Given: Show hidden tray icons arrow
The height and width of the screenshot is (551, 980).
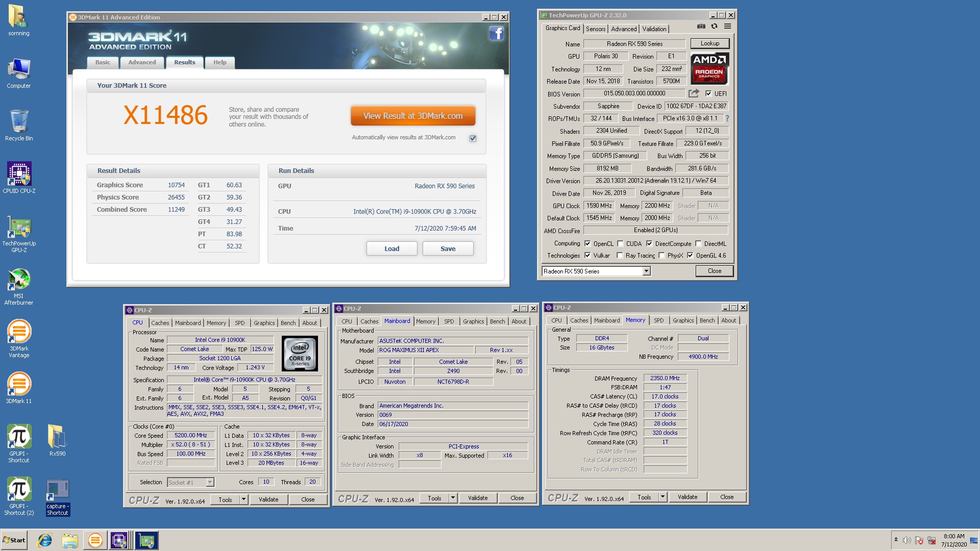Looking at the screenshot, I should (x=896, y=540).
